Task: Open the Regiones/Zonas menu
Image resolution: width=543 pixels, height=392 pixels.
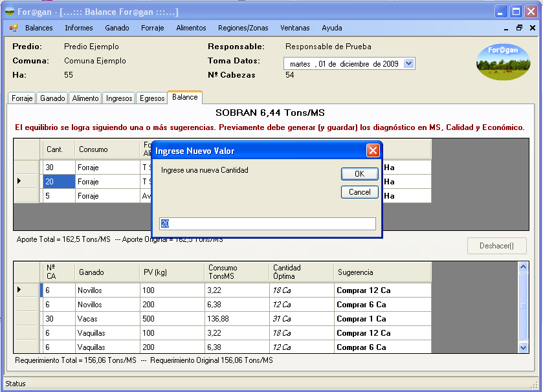Action: tap(243, 28)
